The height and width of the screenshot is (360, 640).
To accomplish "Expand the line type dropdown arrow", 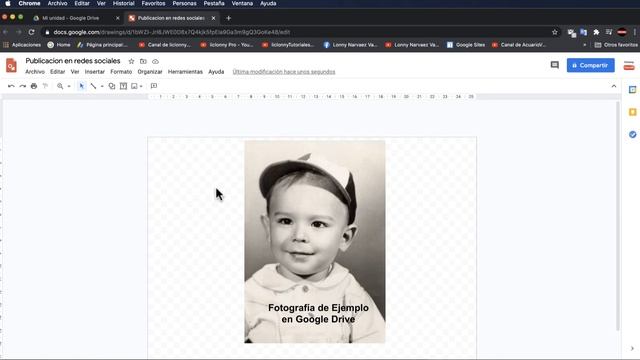I will click(x=102, y=86).
